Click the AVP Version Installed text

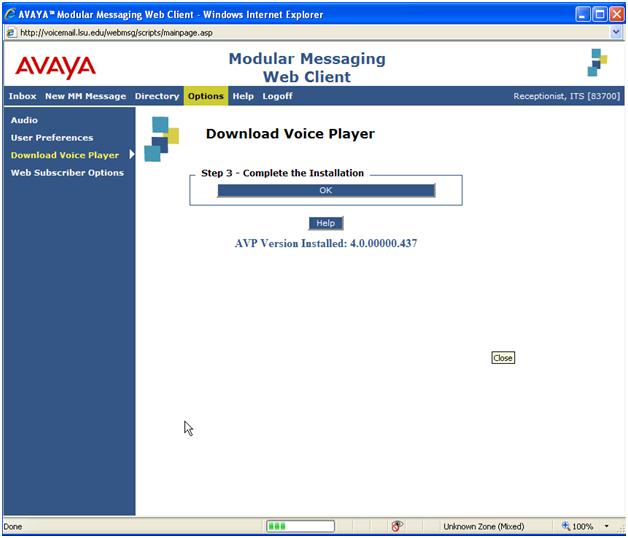tap(326, 244)
